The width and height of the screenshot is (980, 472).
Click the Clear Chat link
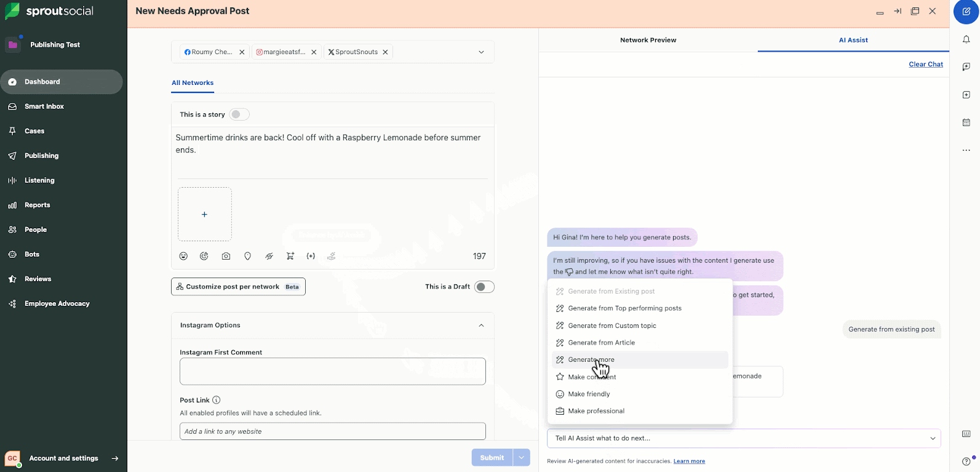coord(925,64)
